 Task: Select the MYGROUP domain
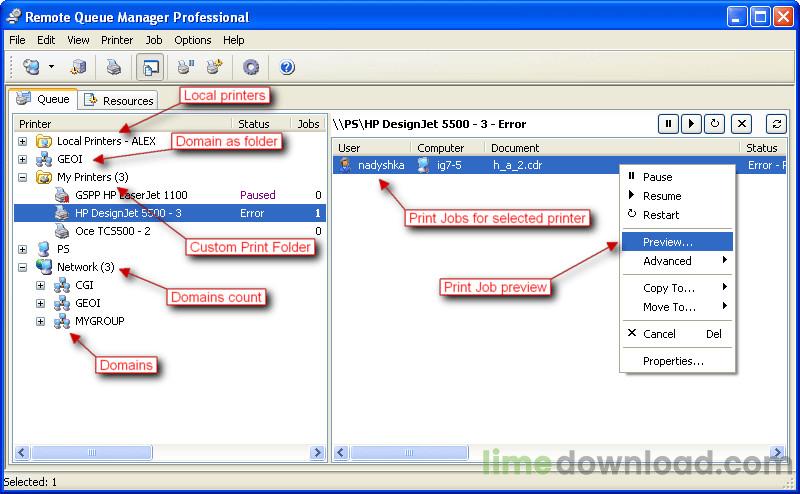coord(99,321)
